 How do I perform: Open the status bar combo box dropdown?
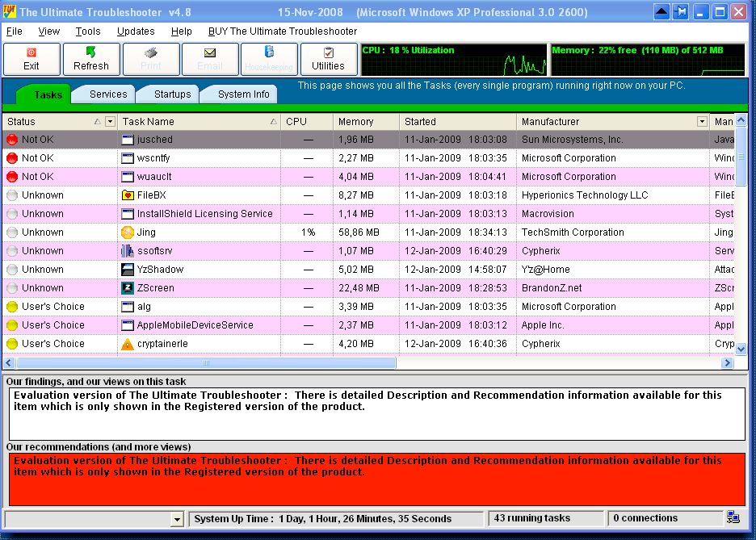coord(177,519)
